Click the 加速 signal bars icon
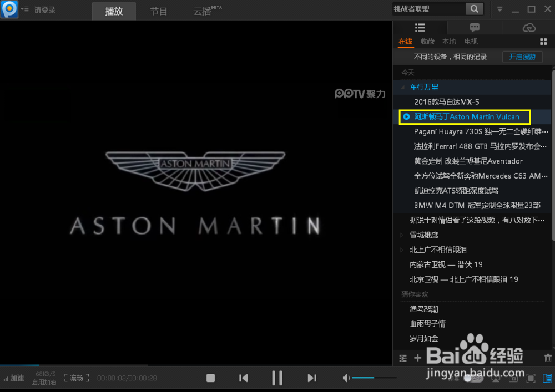555x392 pixels. [6, 379]
